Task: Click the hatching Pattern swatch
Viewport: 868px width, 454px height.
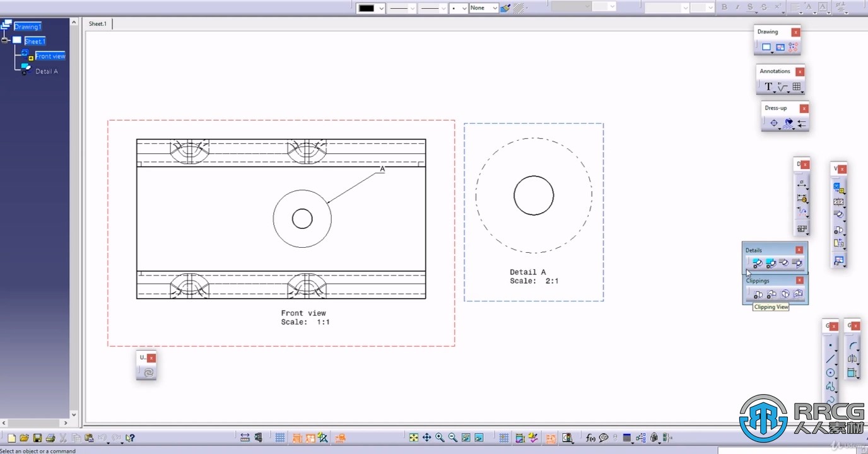Action: [519, 8]
